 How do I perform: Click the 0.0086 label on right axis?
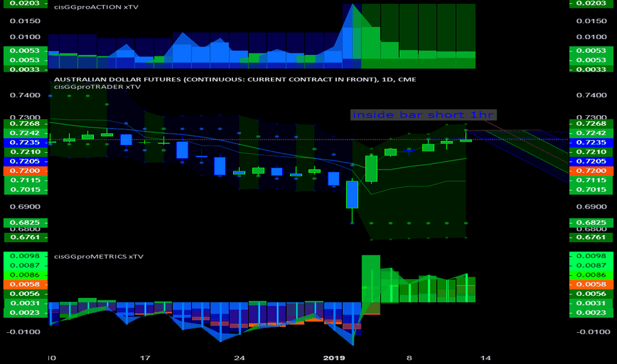[x=591, y=275]
